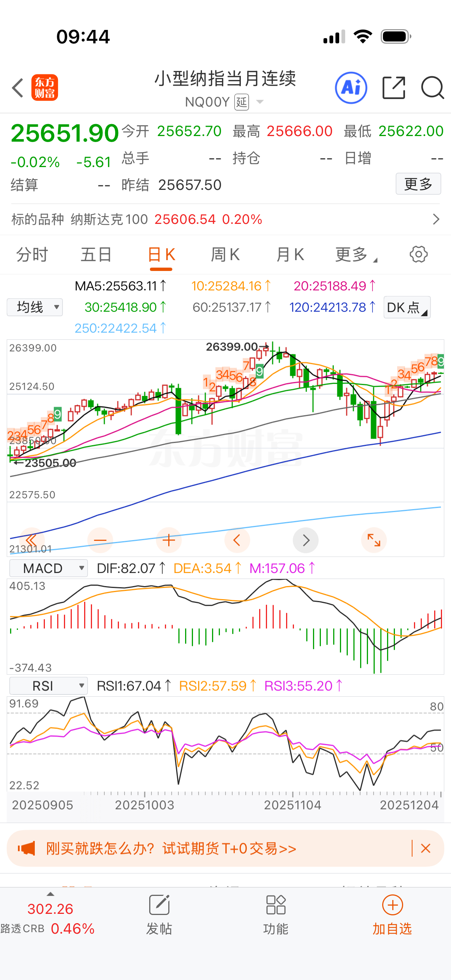Tap the share export icon
451x980 pixels.
tap(393, 88)
